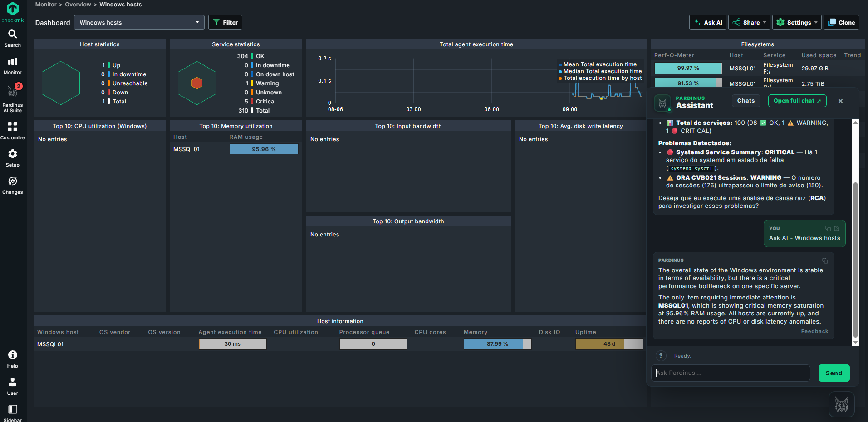
Task: Click the floating lynx chat launcher
Action: [x=842, y=404]
